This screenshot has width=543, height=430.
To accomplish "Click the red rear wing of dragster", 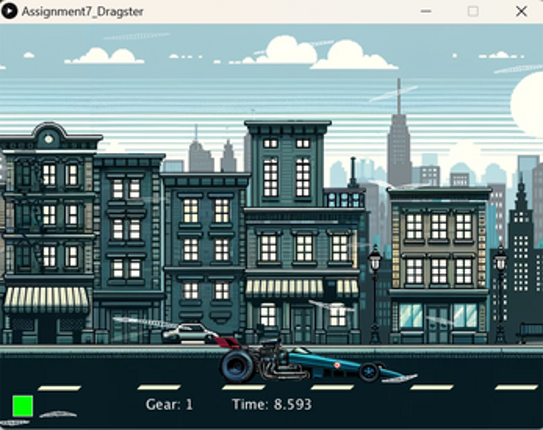I will 228,343.
